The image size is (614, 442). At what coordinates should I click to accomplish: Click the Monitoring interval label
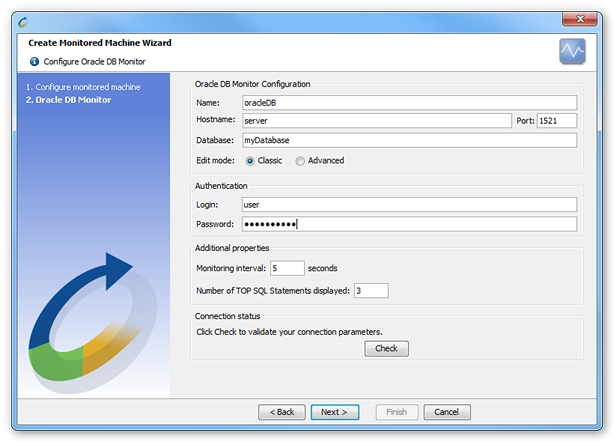231,268
